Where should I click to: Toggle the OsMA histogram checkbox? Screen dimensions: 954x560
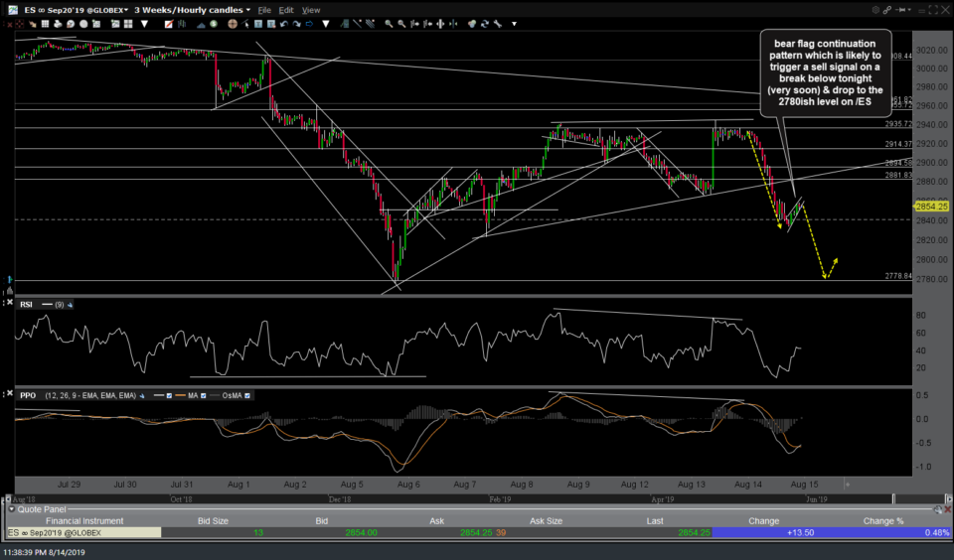click(x=247, y=396)
